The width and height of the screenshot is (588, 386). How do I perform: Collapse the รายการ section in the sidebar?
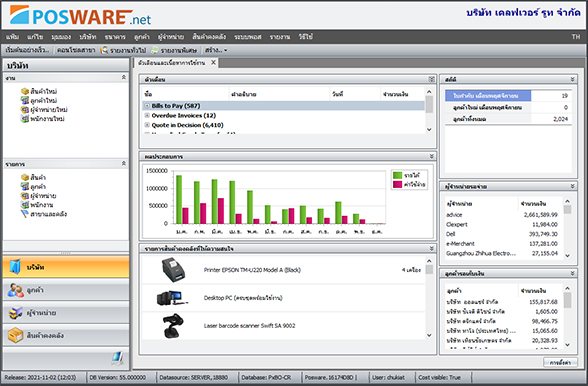pyautogui.click(x=123, y=164)
